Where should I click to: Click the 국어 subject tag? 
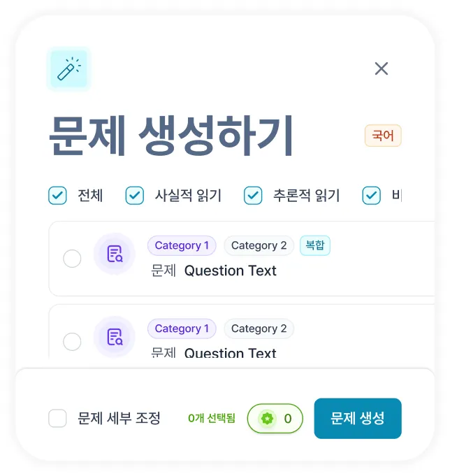pos(383,136)
